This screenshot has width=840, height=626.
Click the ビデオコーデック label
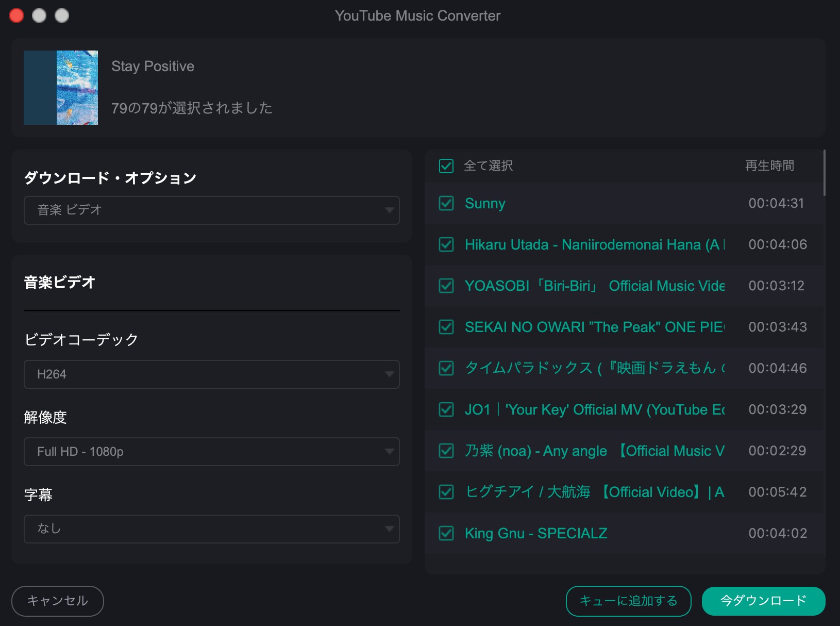[x=81, y=340]
